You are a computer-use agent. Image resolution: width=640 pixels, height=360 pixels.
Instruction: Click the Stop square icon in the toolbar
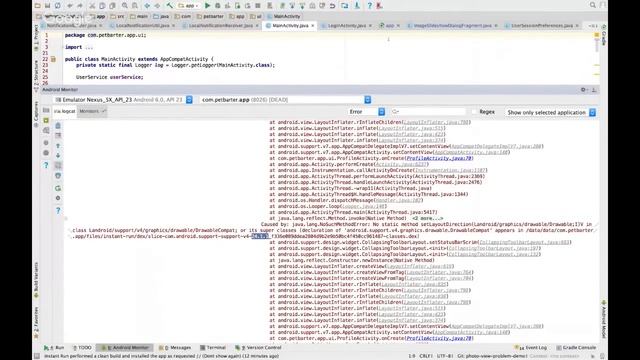[258, 6]
